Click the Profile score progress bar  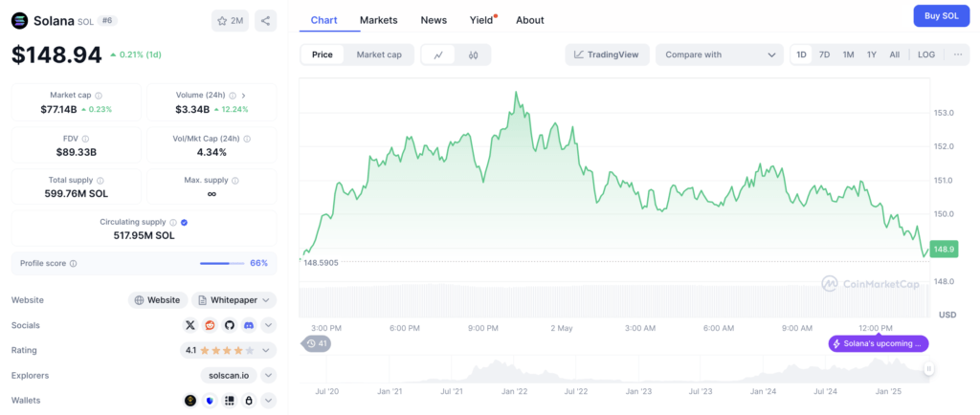click(222, 263)
